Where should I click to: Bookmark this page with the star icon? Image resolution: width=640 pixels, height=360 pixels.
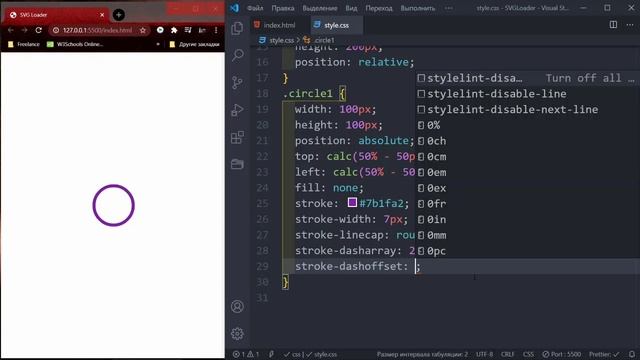pos(143,30)
